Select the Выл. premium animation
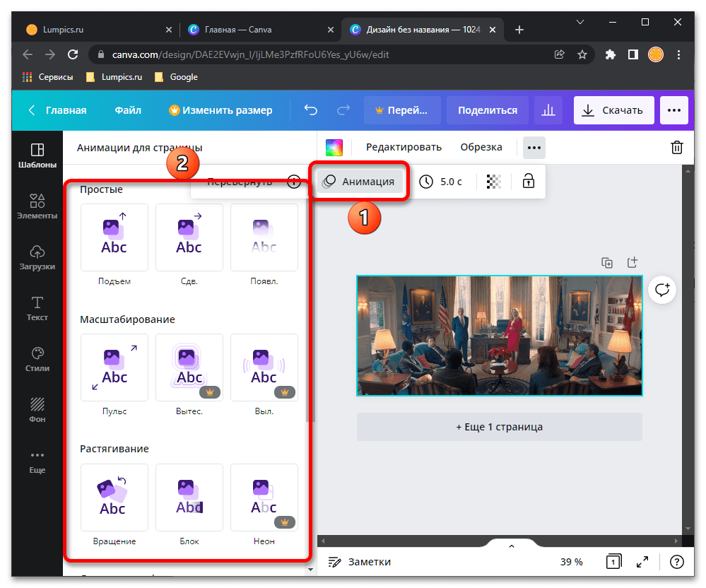Screen dimensions: 706x588 tap(264, 367)
